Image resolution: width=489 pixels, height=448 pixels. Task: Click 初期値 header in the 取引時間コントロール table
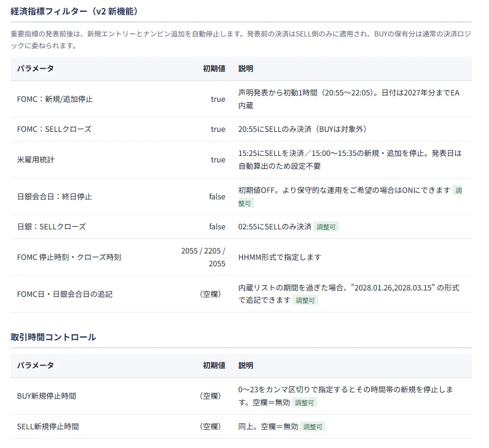(x=214, y=365)
